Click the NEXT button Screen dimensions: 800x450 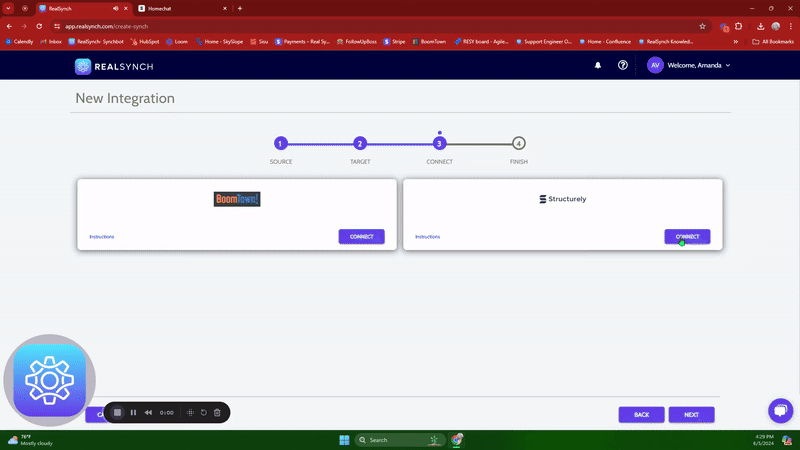(691, 415)
